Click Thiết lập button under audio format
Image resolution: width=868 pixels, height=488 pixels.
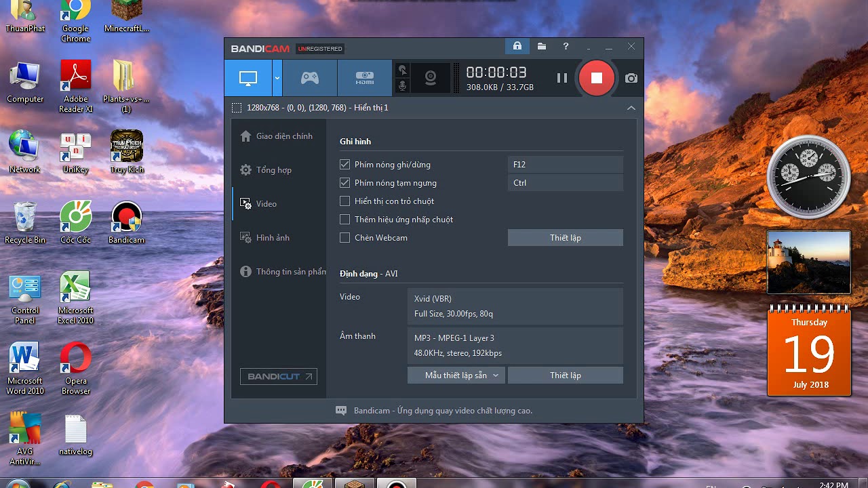tap(566, 375)
